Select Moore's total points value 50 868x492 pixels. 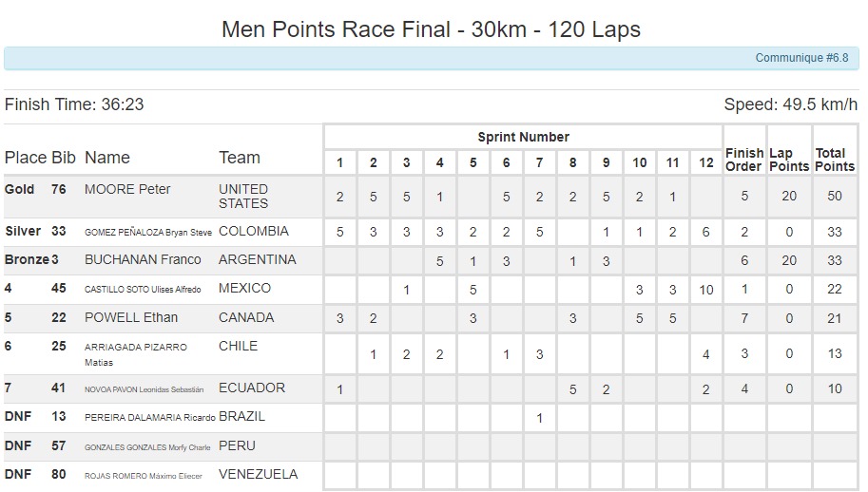[x=835, y=197]
